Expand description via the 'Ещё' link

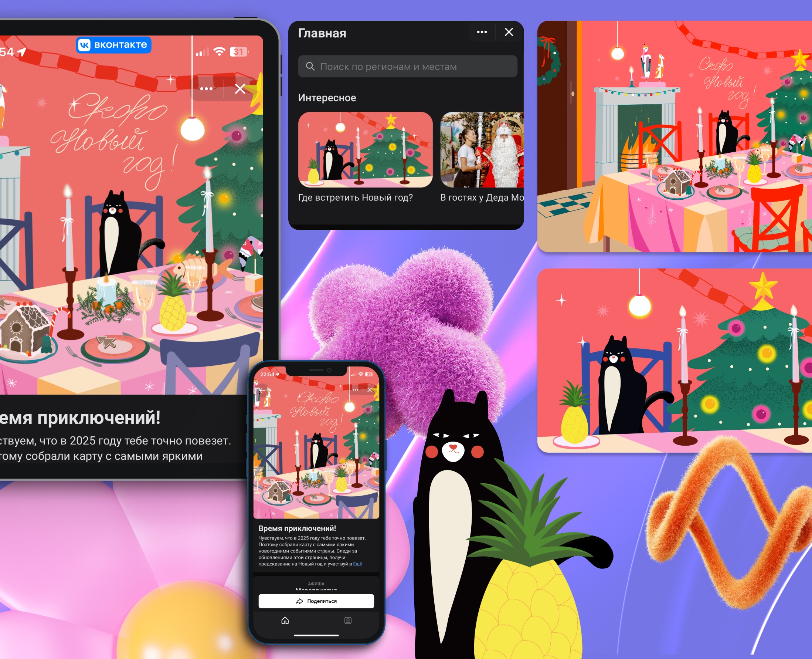point(357,564)
